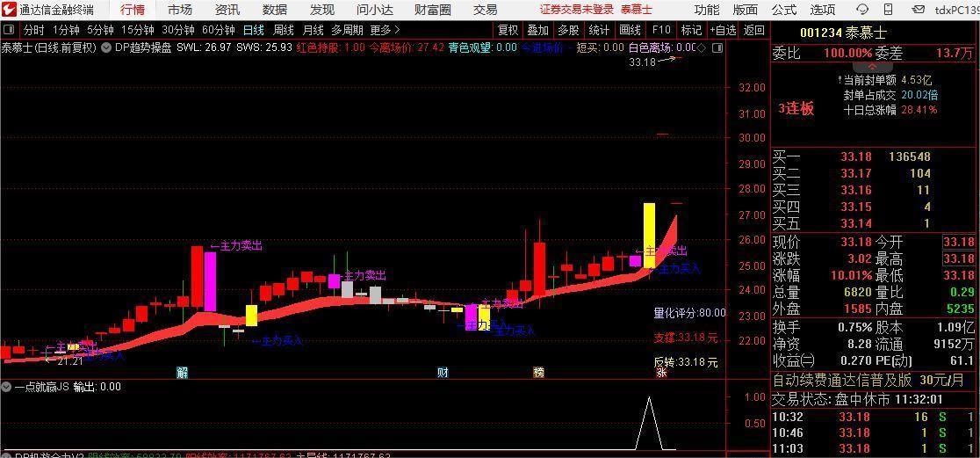Click the 标记 mark button
This screenshot has width=980, height=458.
pyautogui.click(x=691, y=30)
